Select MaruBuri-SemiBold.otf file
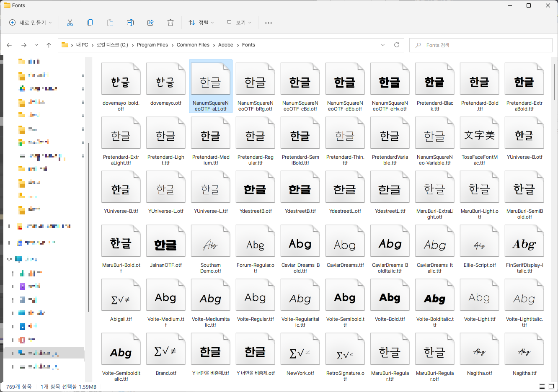 click(x=524, y=194)
